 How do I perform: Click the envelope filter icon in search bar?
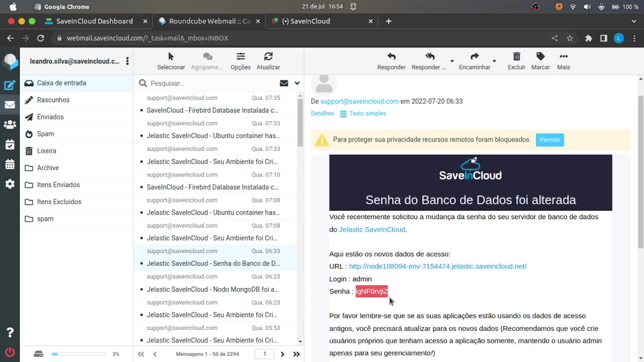[x=284, y=83]
